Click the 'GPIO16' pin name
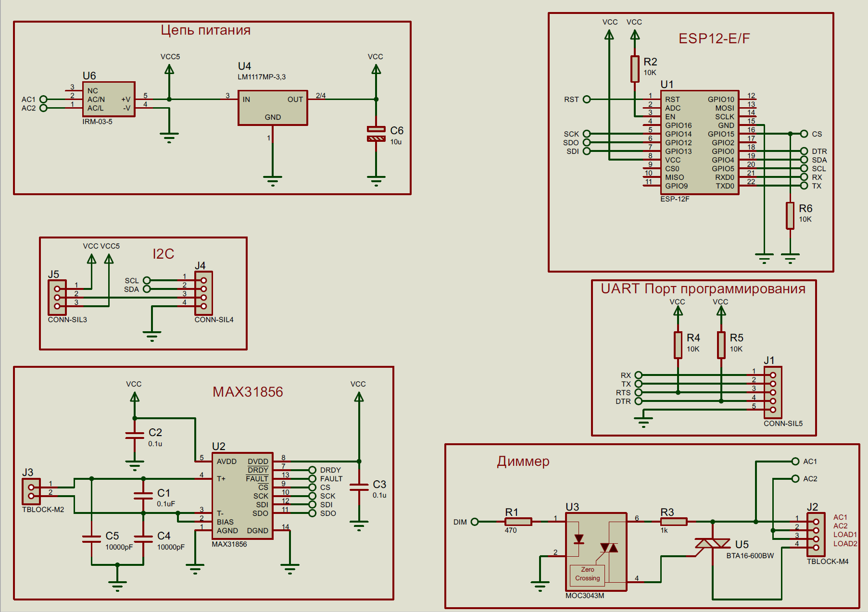Image resolution: width=868 pixels, height=612 pixels. point(679,125)
